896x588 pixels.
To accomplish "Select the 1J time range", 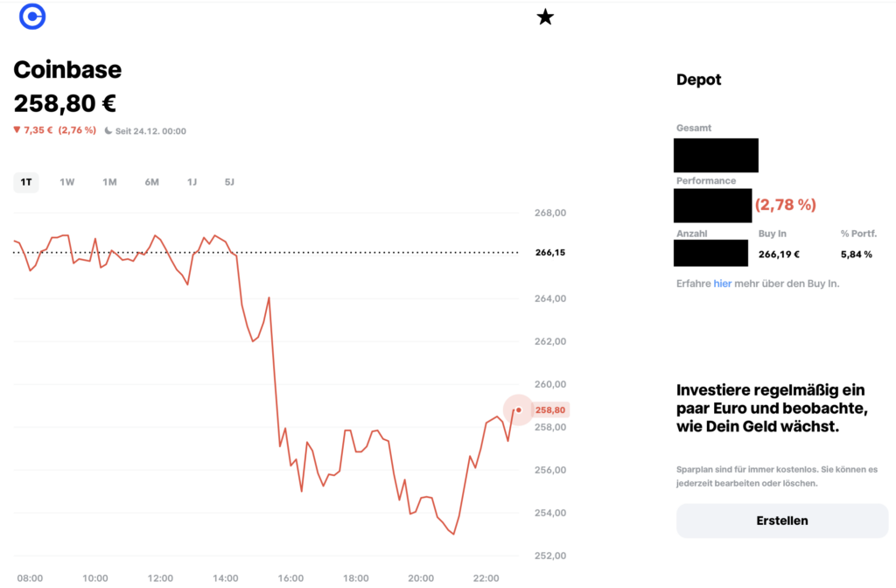I will [192, 182].
